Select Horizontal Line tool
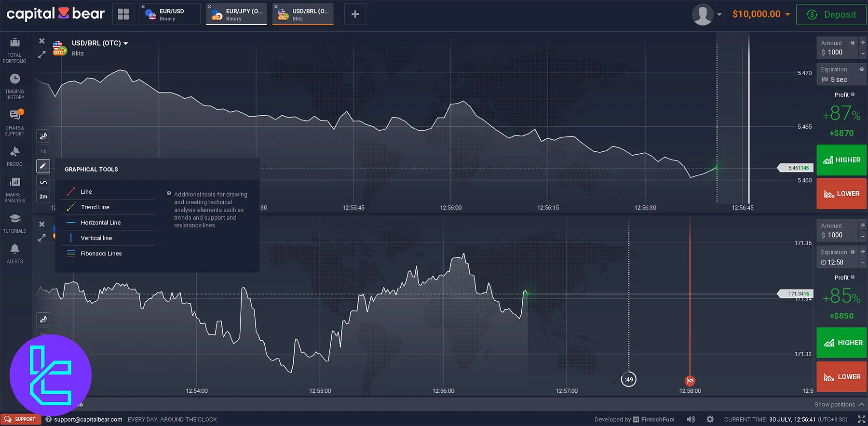 click(108, 223)
